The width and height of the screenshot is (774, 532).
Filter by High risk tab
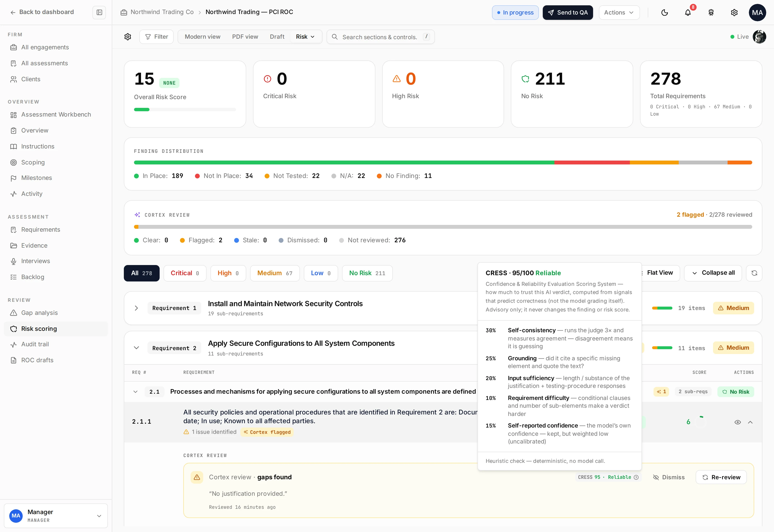pyautogui.click(x=228, y=273)
